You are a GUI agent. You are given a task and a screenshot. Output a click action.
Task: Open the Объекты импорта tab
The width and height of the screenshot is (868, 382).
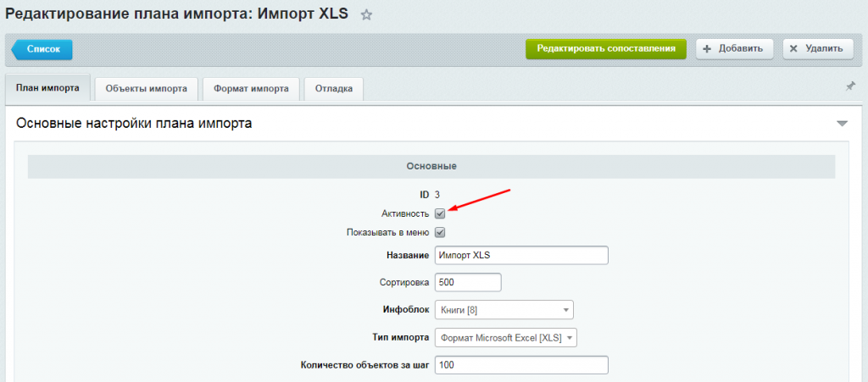146,88
